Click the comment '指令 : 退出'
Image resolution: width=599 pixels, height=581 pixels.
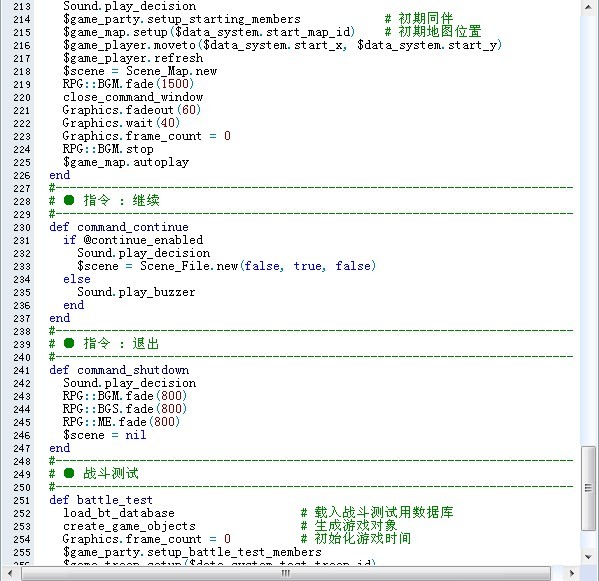click(x=121, y=344)
